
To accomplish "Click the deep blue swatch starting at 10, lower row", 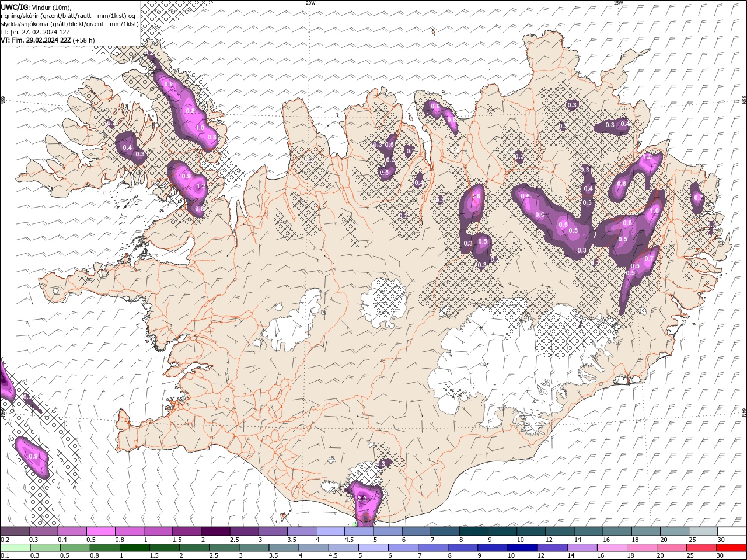I will [x=521, y=548].
